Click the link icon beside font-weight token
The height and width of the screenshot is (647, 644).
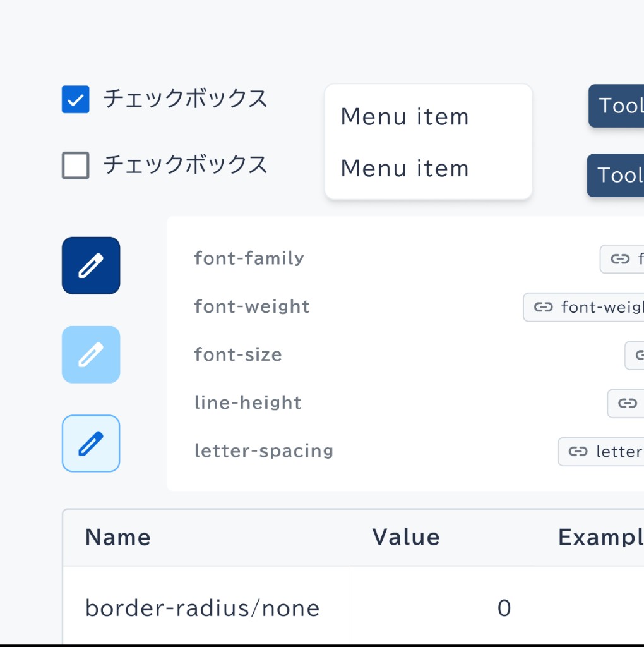543,307
